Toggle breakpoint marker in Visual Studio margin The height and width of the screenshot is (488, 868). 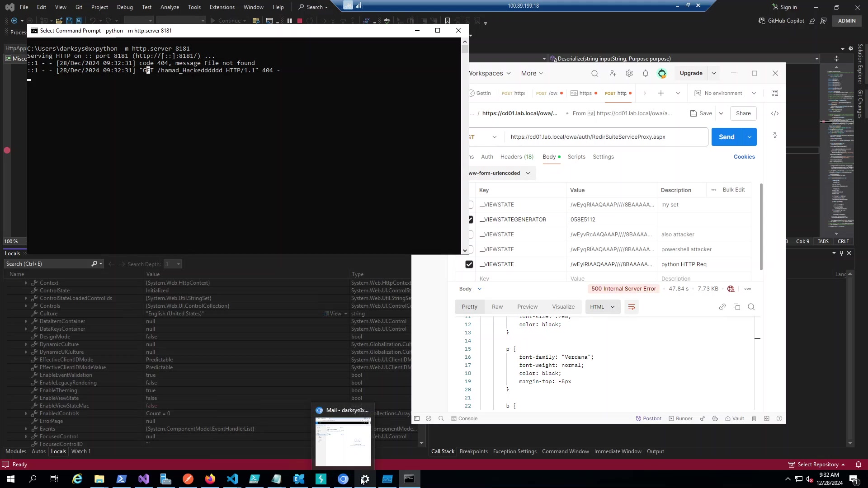7,150
